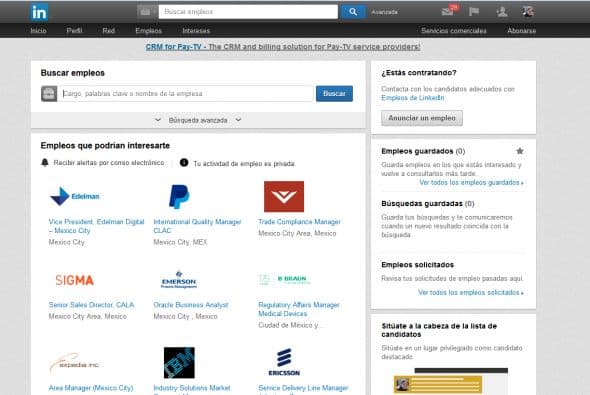590x395 pixels.
Task: Open the CRM for Pay-TV ad link
Action: [283, 47]
